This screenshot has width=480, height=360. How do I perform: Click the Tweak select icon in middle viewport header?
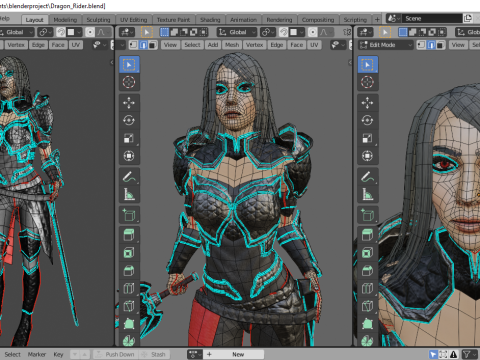(x=147, y=32)
